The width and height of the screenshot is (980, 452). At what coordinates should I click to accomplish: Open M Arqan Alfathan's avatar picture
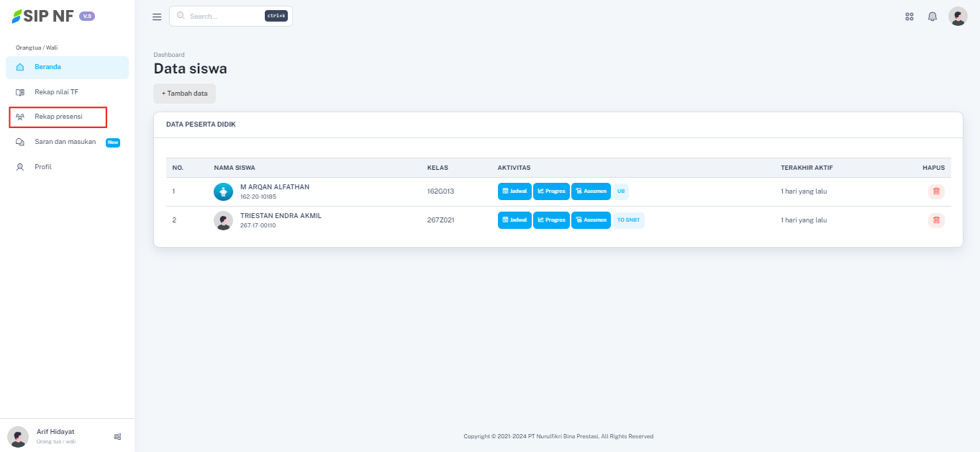coord(224,192)
